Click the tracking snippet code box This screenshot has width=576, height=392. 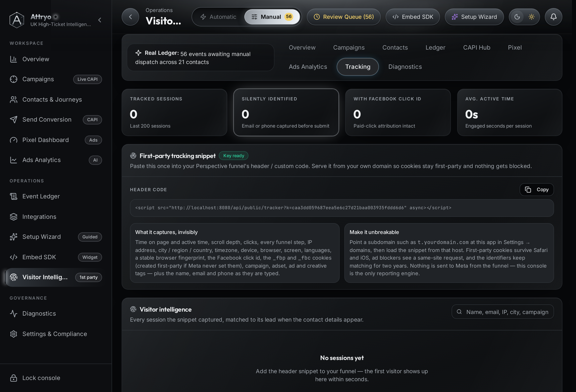(x=342, y=208)
